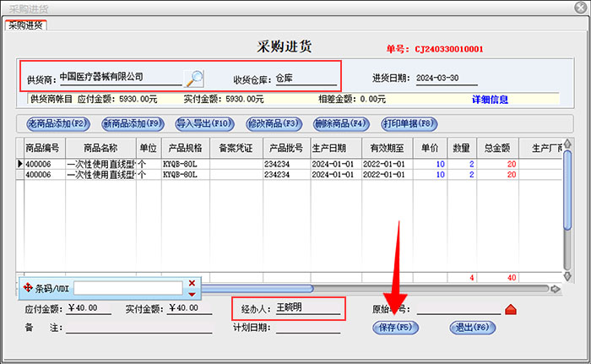
Task: Exit using 退出(F6) button
Action: pos(472,328)
